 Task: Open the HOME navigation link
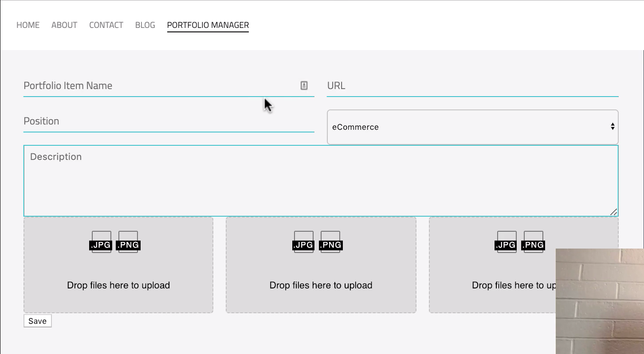pos(28,25)
